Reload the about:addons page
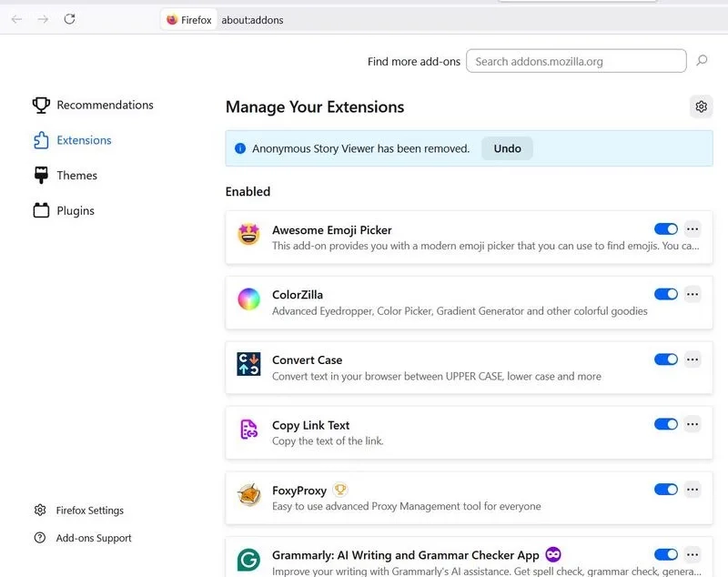728x577 pixels. coord(70,19)
